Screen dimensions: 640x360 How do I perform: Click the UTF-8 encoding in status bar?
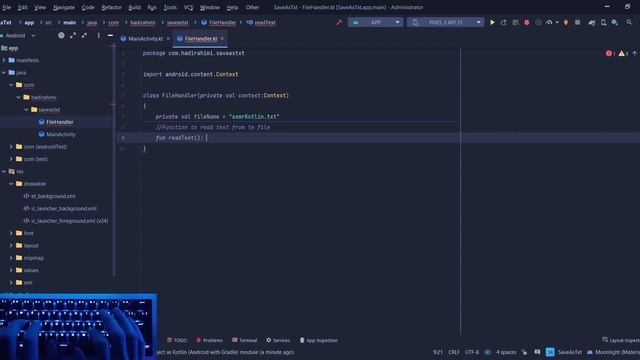tap(471, 352)
